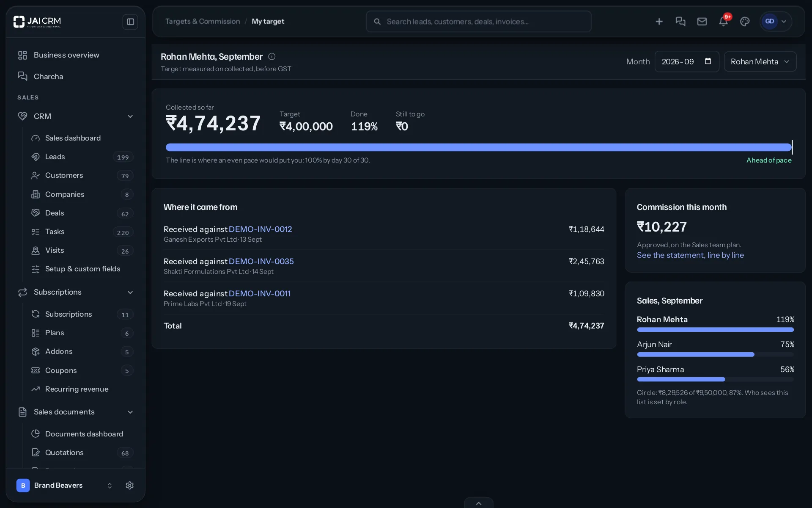Click the collected-so-far target progress bar
The height and width of the screenshot is (508, 812).
pyautogui.click(x=479, y=147)
